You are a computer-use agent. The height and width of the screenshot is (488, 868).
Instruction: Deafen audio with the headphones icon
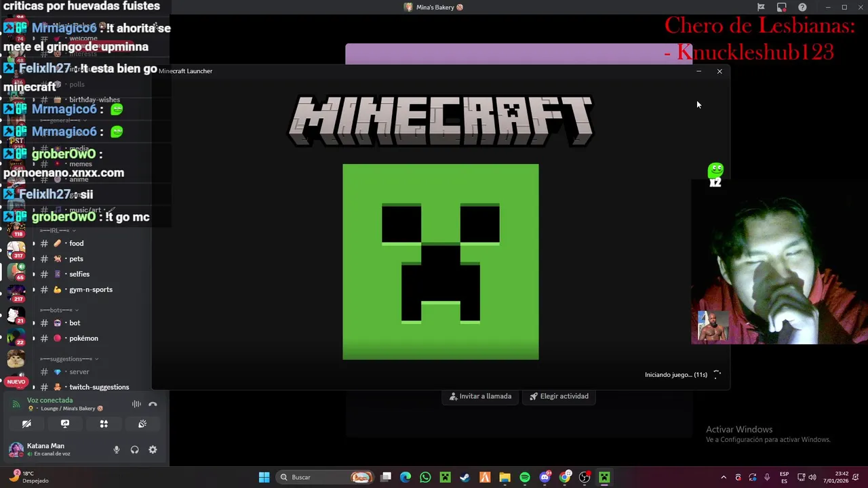coord(134,449)
